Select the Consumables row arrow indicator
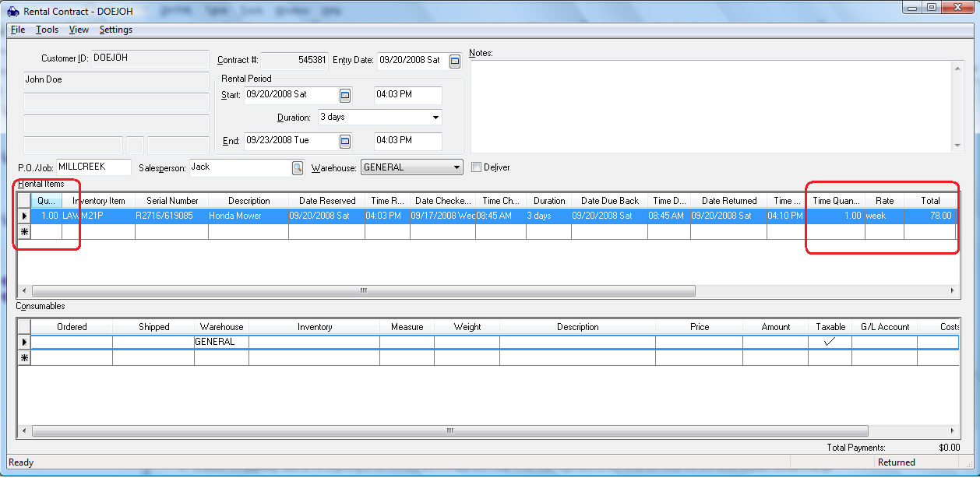980x478 pixels. [x=24, y=342]
